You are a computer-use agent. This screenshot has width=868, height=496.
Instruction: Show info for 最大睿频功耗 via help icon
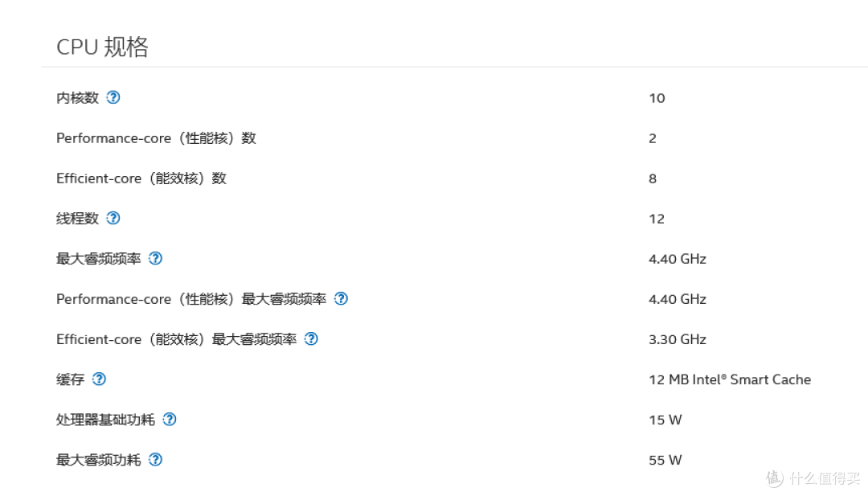coord(156,459)
